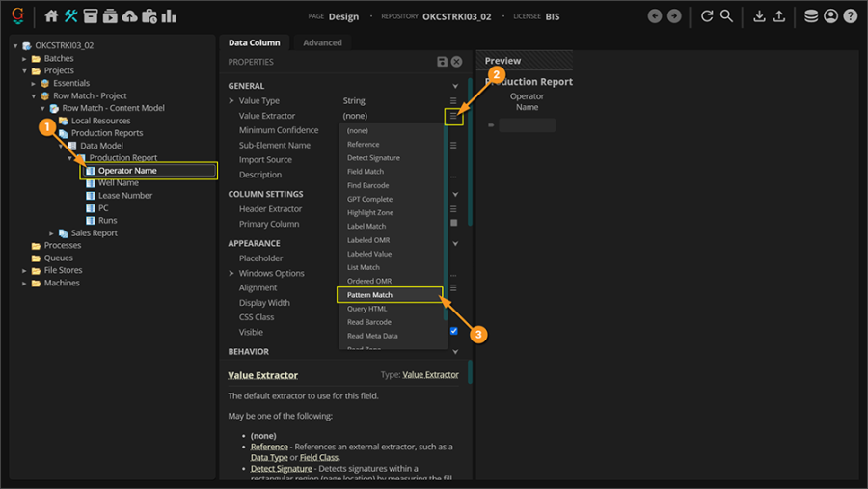Toggle the Visible checkbox
Image resolution: width=868 pixels, height=489 pixels.
pos(454,332)
